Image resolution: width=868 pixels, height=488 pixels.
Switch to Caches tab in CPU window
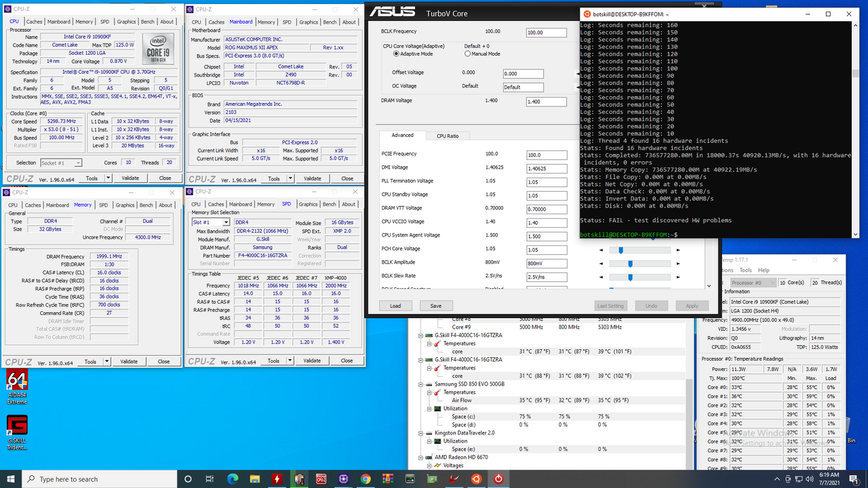click(x=33, y=22)
